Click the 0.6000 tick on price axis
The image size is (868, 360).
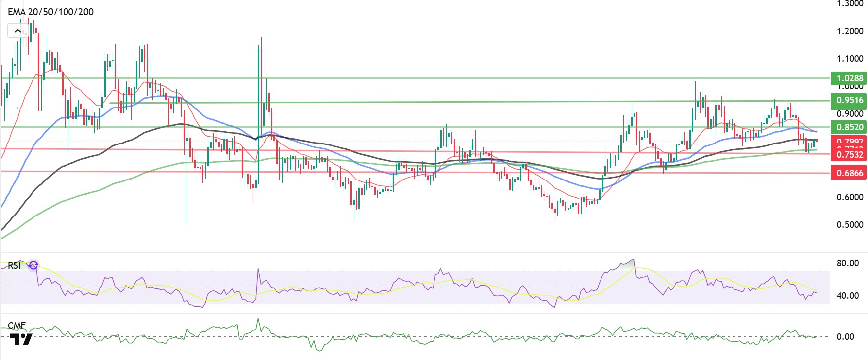coord(850,197)
